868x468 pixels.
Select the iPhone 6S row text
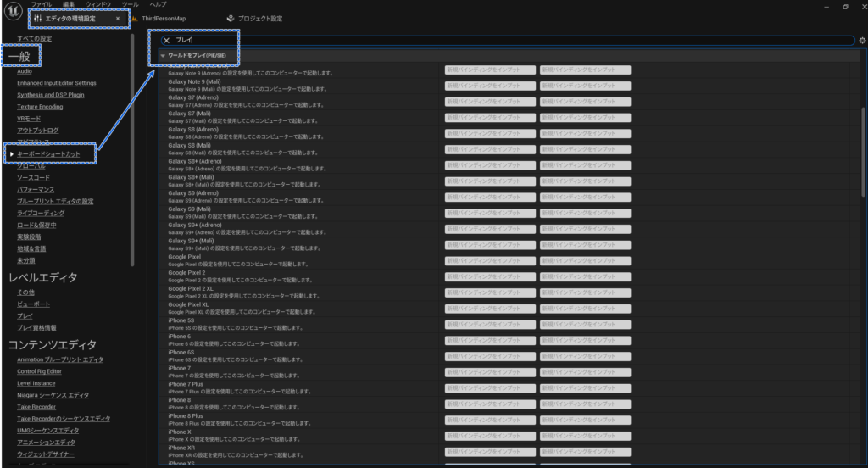pyautogui.click(x=181, y=352)
